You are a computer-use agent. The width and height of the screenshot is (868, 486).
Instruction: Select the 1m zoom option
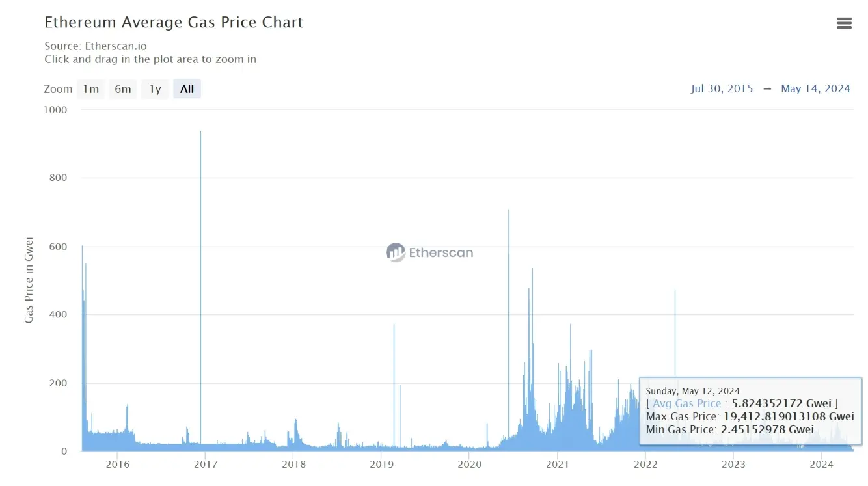coord(90,88)
